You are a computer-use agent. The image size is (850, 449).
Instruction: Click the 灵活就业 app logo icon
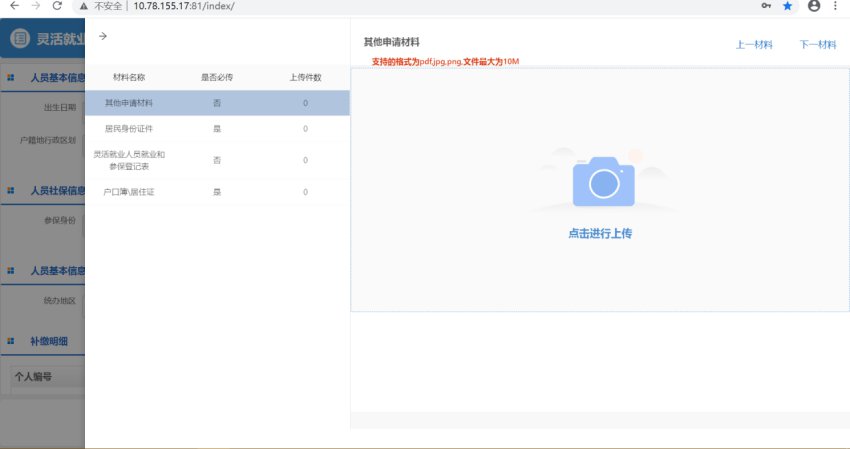point(20,41)
